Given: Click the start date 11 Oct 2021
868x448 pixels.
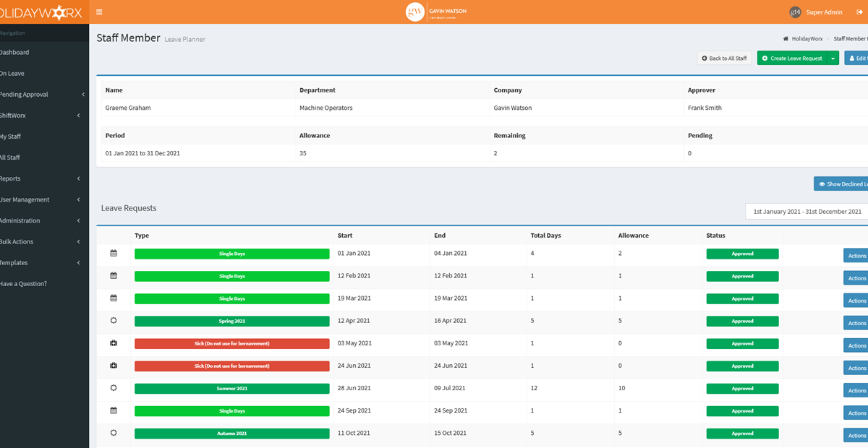Looking at the screenshot, I should (354, 433).
